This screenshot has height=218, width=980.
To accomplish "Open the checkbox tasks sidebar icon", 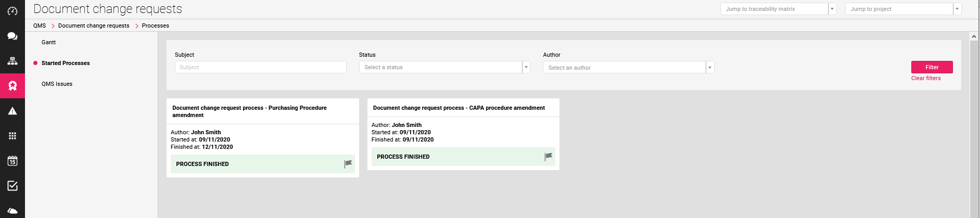I will (x=12, y=186).
